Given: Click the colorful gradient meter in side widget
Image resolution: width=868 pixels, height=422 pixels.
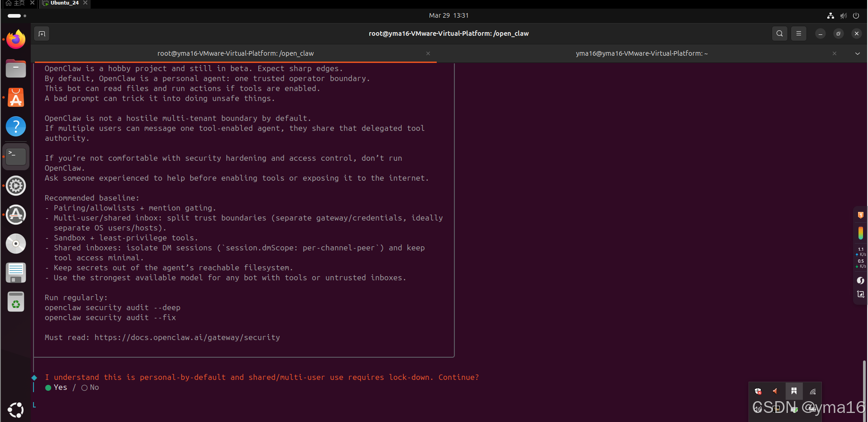Looking at the screenshot, I should pos(861,233).
